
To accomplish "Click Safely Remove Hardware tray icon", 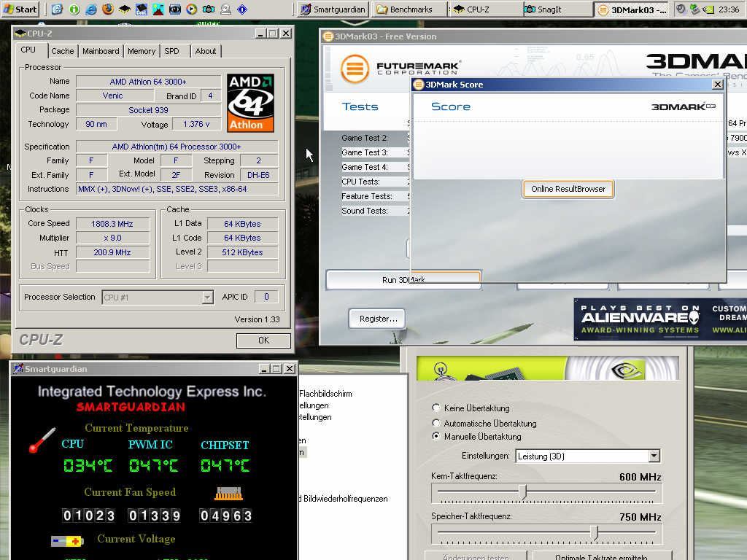I will coord(695,9).
